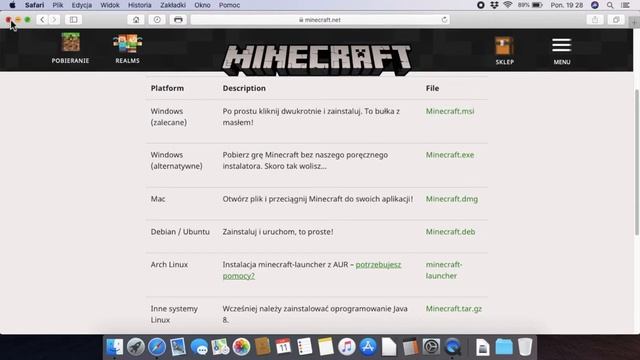Viewport: 640px width, 360px height.
Task: Open the Plik menu
Action: coord(58,5)
